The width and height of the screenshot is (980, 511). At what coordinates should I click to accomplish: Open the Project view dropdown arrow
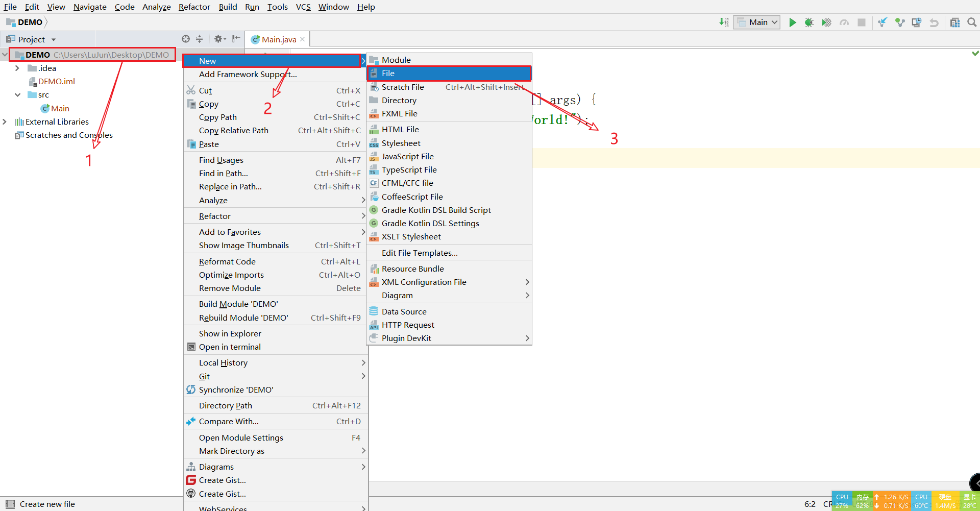tap(53, 39)
